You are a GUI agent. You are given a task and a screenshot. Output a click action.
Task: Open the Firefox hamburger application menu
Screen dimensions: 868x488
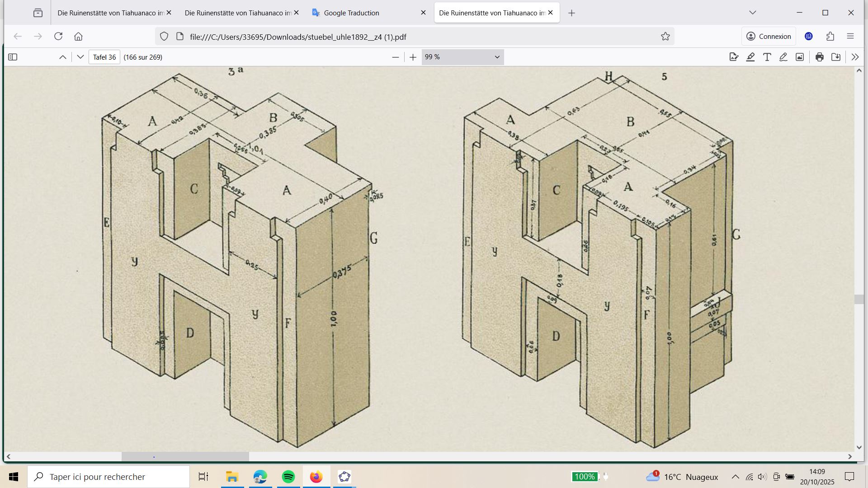850,37
